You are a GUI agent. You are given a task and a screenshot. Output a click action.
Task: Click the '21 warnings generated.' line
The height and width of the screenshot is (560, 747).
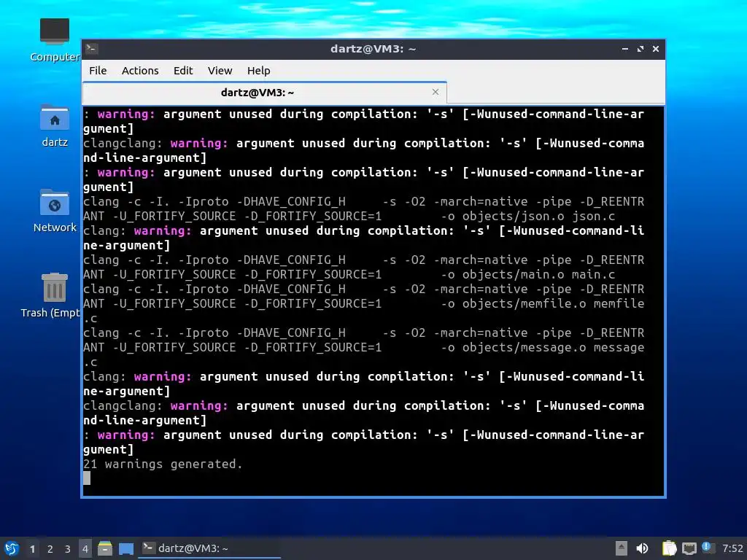point(163,464)
